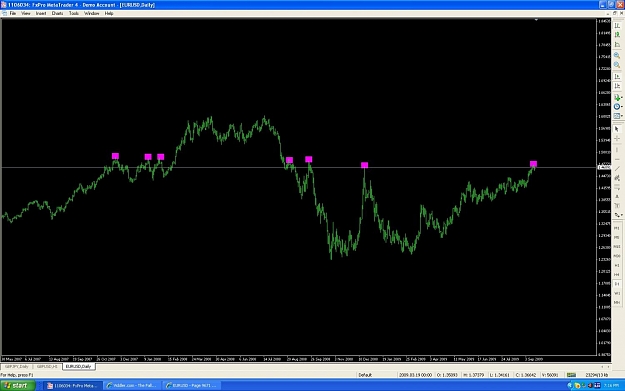625x391 pixels.
Task: Switch timeframe to M15
Action: click(x=617, y=246)
